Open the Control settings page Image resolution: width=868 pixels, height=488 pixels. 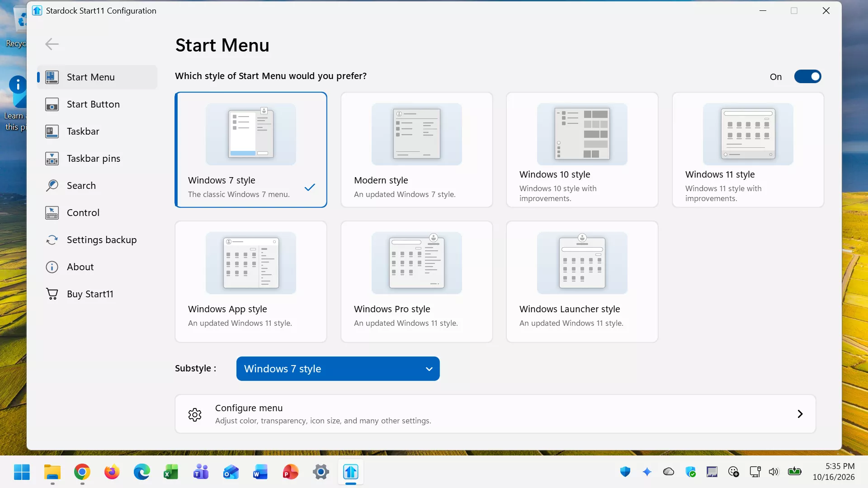point(97,213)
